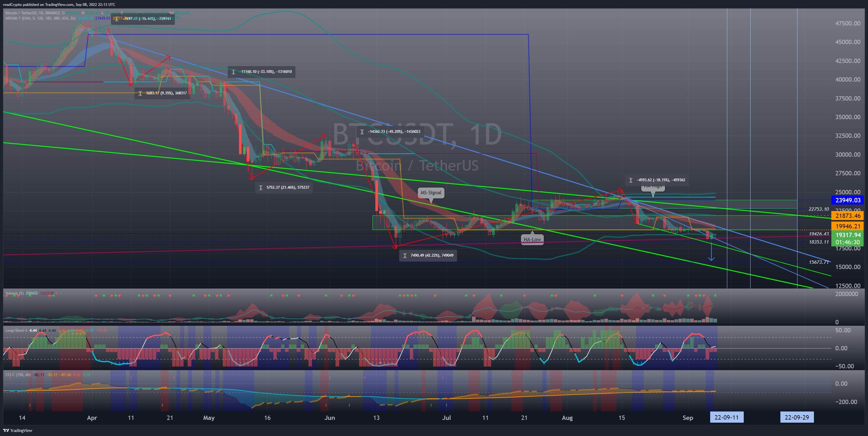Click the orange 21873.46 price label
Image resolution: width=868 pixels, height=436 pixels.
pos(848,216)
